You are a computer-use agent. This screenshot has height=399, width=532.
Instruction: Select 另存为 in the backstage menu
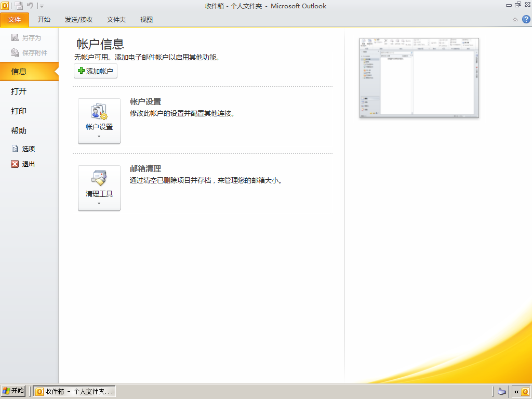tap(26, 37)
